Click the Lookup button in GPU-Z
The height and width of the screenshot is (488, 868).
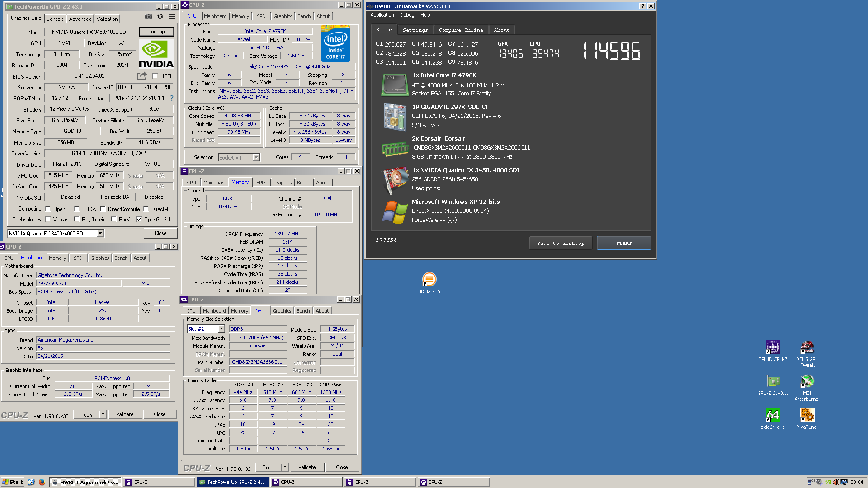pos(156,32)
